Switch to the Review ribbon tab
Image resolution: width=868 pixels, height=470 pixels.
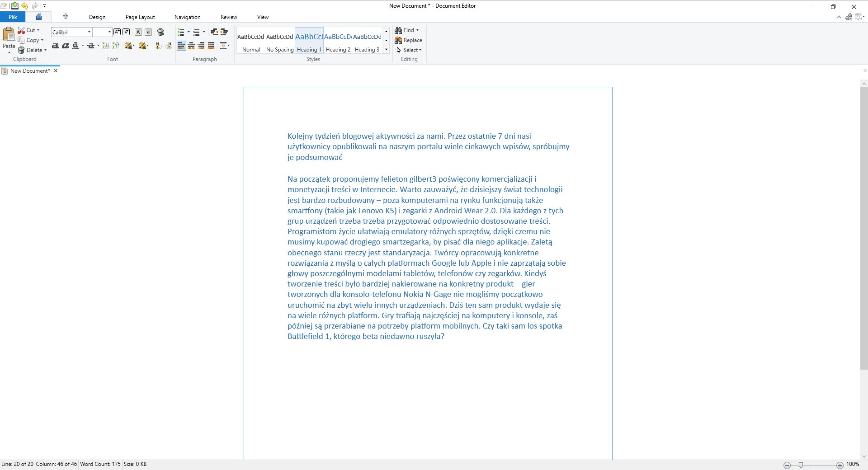tap(229, 17)
